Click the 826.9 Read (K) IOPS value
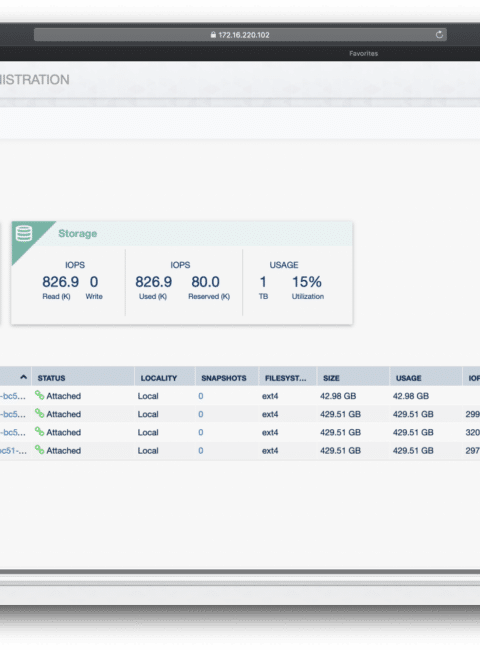Screen dimensions: 480x650 point(61,282)
